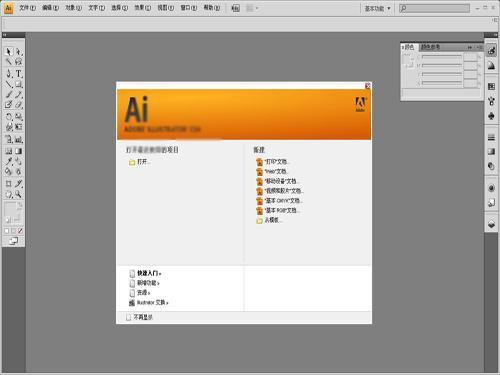Viewport: 500px width, 375px height.
Task: Open the 窗口 menu
Action: [x=189, y=8]
